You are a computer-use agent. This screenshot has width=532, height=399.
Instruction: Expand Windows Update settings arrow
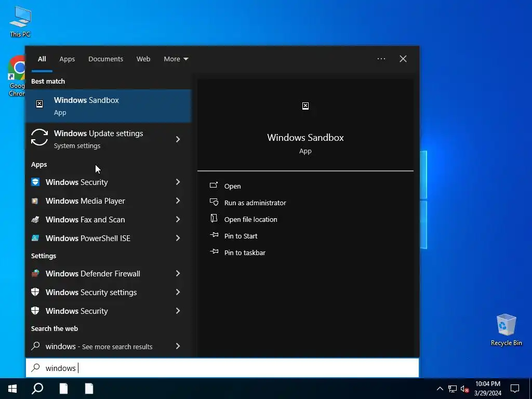pyautogui.click(x=178, y=139)
